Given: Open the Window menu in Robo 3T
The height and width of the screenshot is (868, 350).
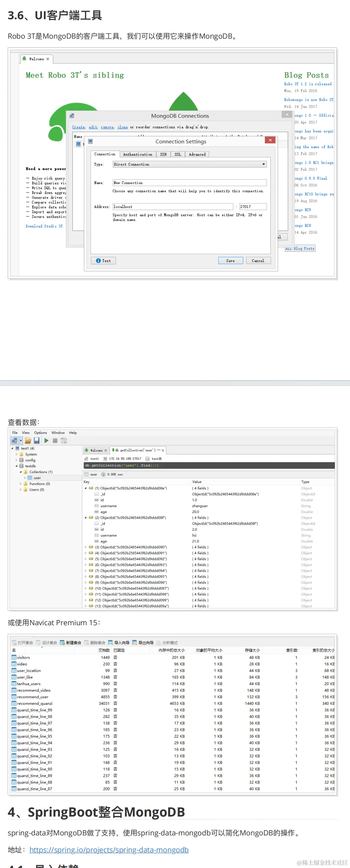Looking at the screenshot, I should pyautogui.click(x=58, y=433).
